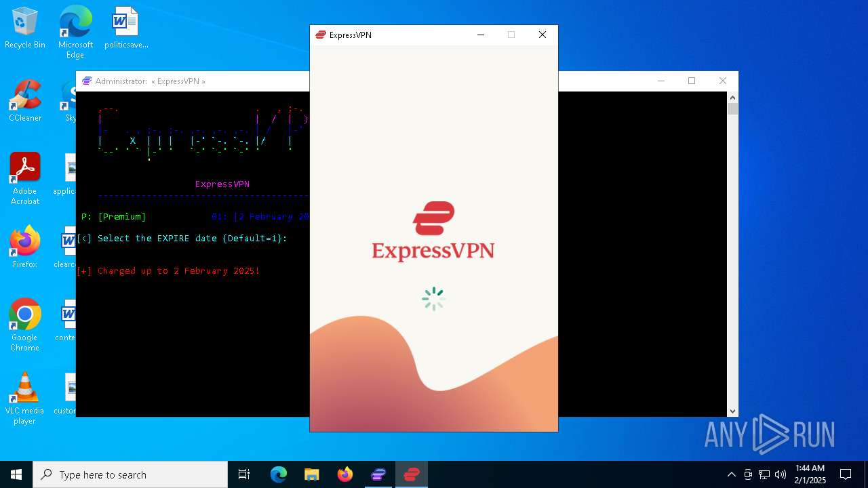Click 'Select the EXPIRE date' prompt line
The image size is (868, 488).
coord(182,239)
